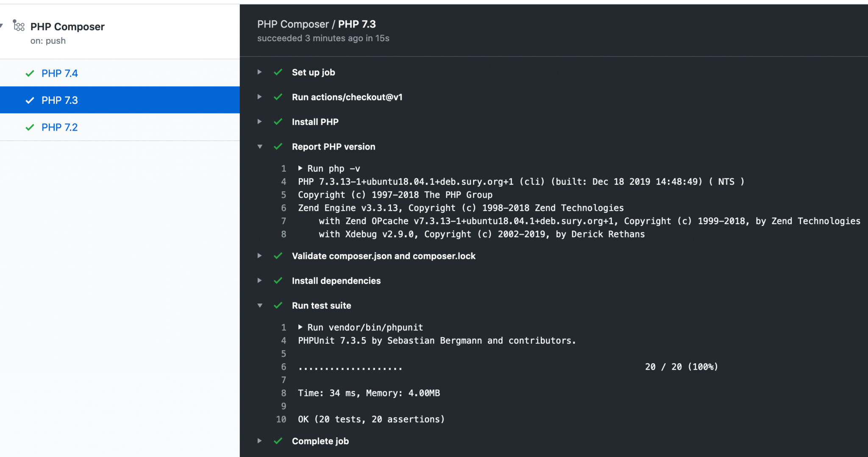Switch to the PHP 7.4 job
This screenshot has width=868, height=457.
(x=60, y=73)
